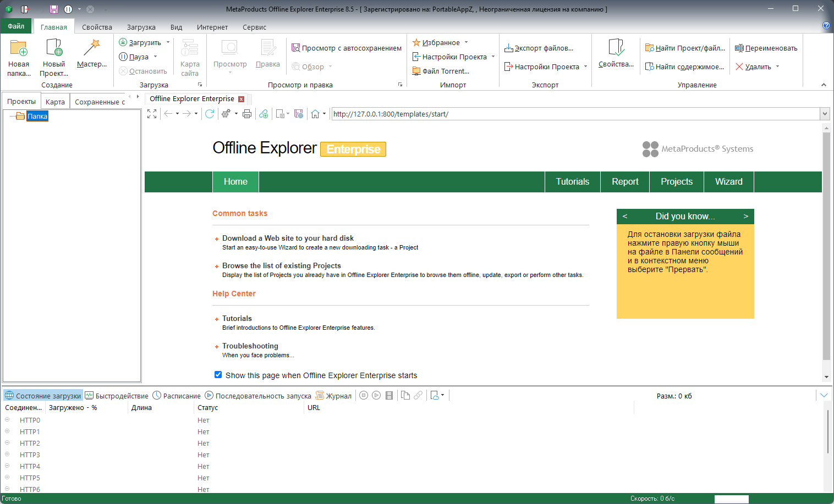Collapse the ribbon with the chevron arrow
834x504 pixels.
click(824, 85)
